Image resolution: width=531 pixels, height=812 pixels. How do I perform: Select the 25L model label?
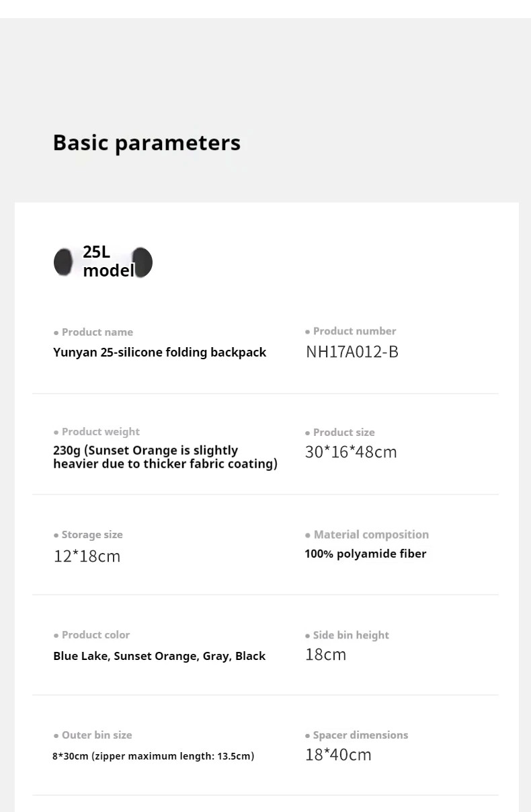point(109,262)
